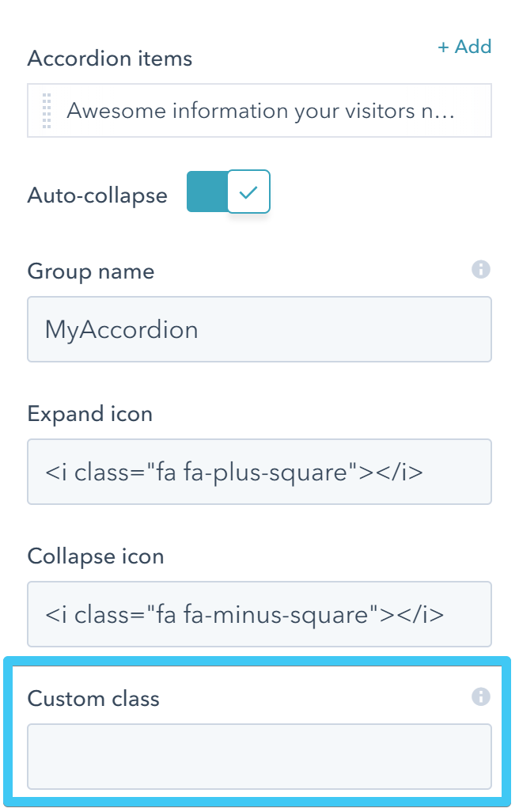
Task: Click the fa-plus-square icon code field
Action: [259, 471]
